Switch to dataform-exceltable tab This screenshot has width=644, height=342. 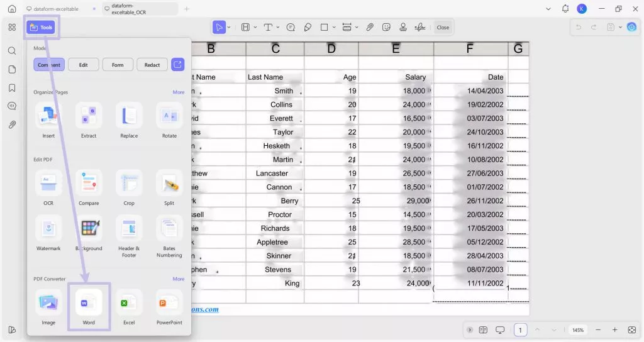click(x=56, y=9)
